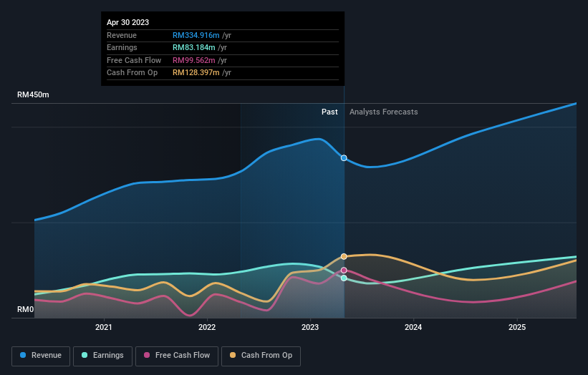Toggle the Earnings legend button
This screenshot has width=588, height=375.
(x=102, y=356)
